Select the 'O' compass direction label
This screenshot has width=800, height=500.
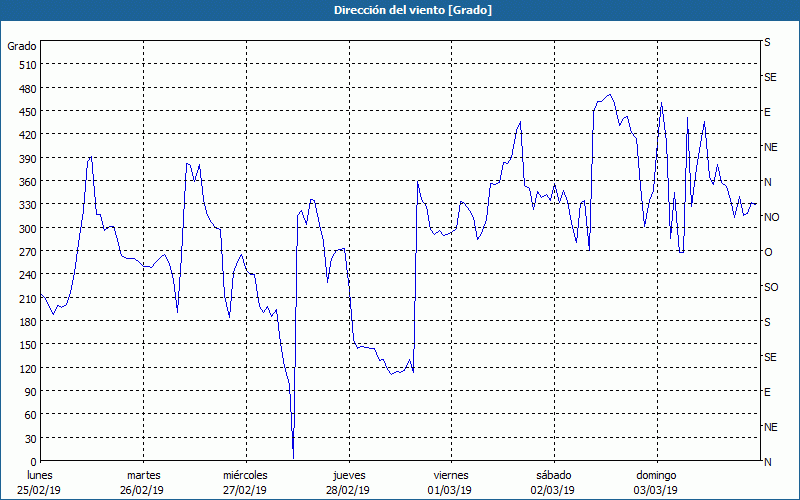coord(768,252)
